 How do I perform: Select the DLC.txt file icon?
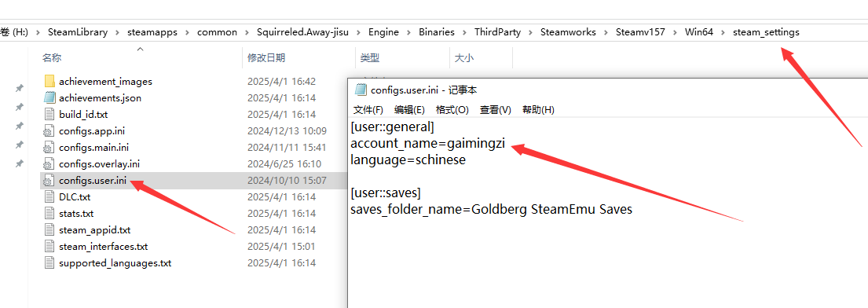coord(49,196)
